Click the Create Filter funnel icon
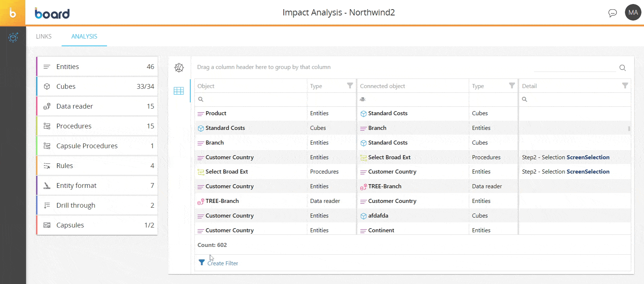 202,262
